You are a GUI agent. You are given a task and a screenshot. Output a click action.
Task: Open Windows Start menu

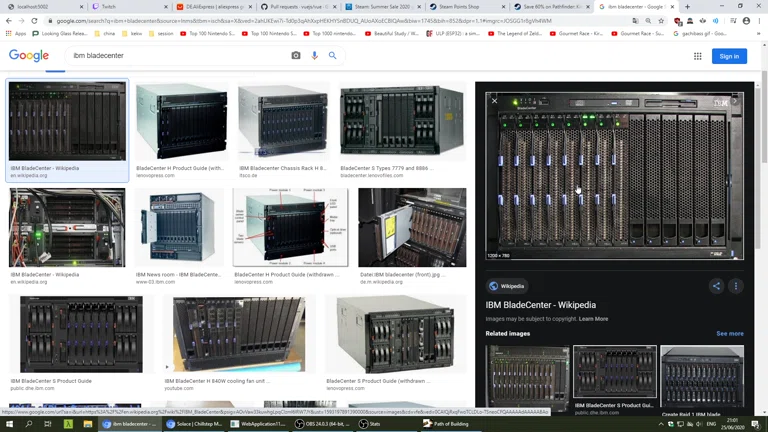[x=9, y=424]
